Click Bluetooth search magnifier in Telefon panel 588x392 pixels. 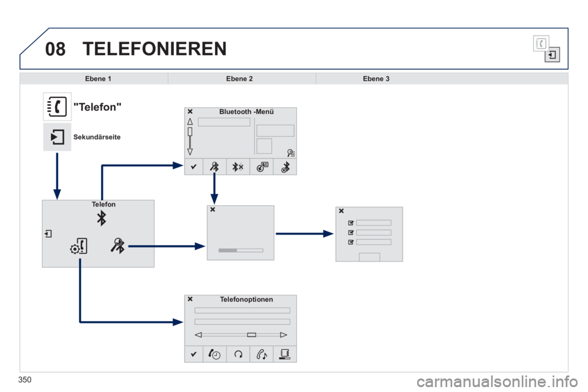point(118,246)
